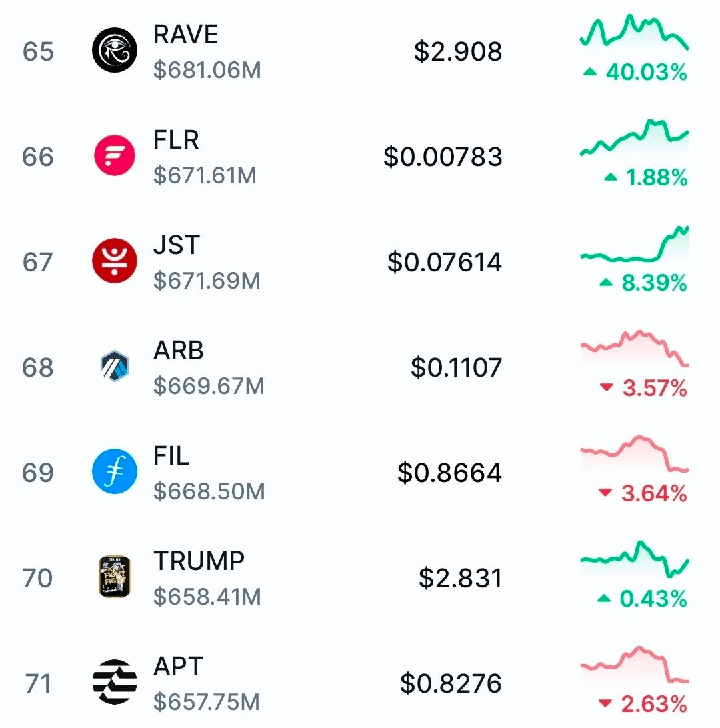
Task: Tap ARB 3.57% loss indicator
Action: click(x=643, y=389)
